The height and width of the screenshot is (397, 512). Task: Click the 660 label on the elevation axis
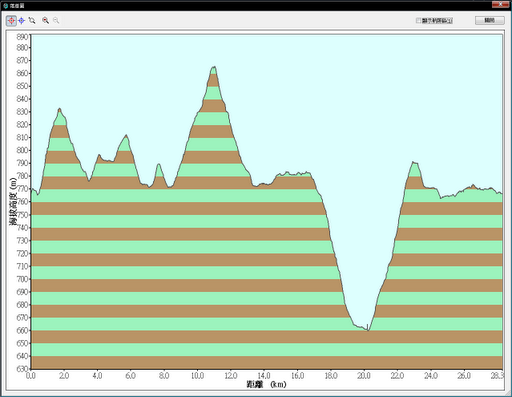(22, 330)
